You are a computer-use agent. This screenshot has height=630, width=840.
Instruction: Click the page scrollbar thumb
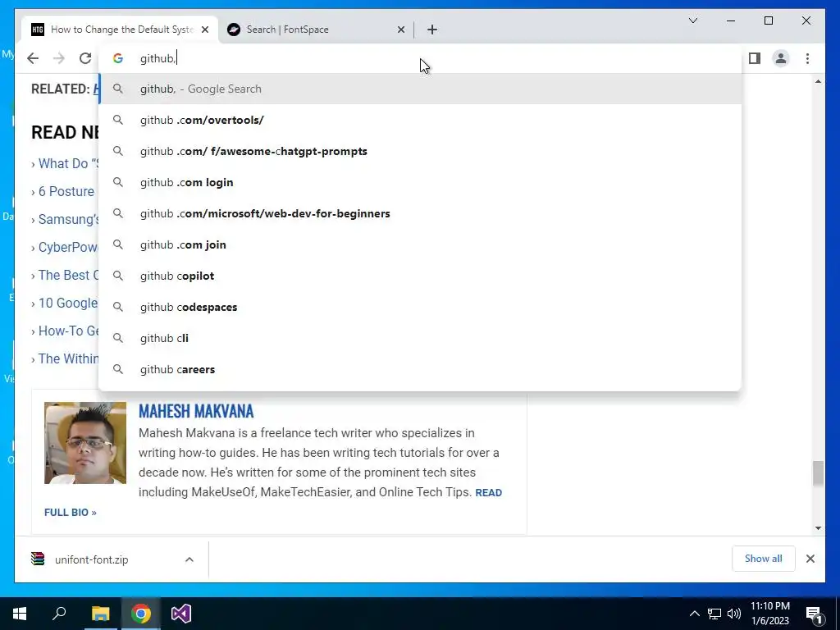[818, 473]
